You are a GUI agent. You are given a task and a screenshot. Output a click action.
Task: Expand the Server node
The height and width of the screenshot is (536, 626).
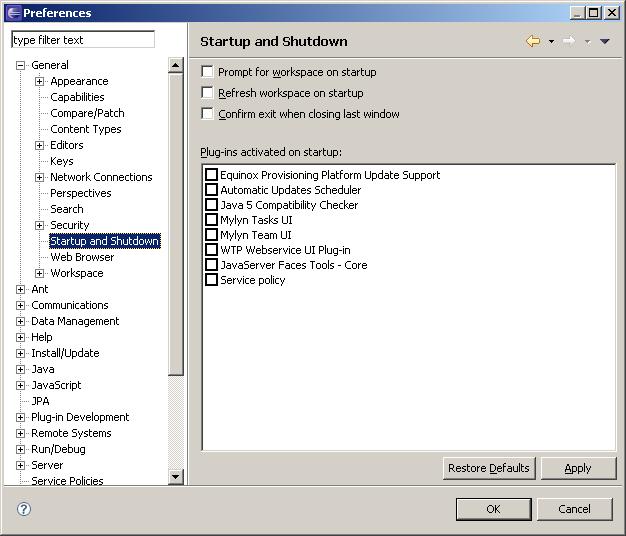[x=20, y=465]
